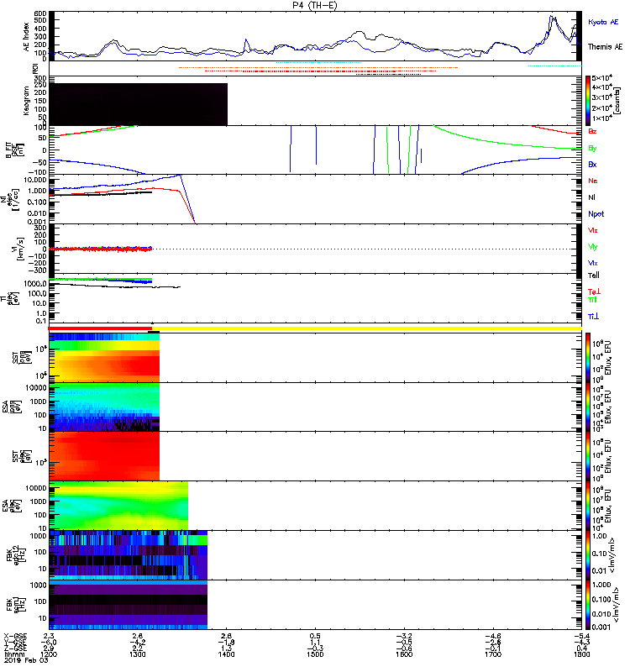Click the green Viy velocity legend label

(592, 247)
